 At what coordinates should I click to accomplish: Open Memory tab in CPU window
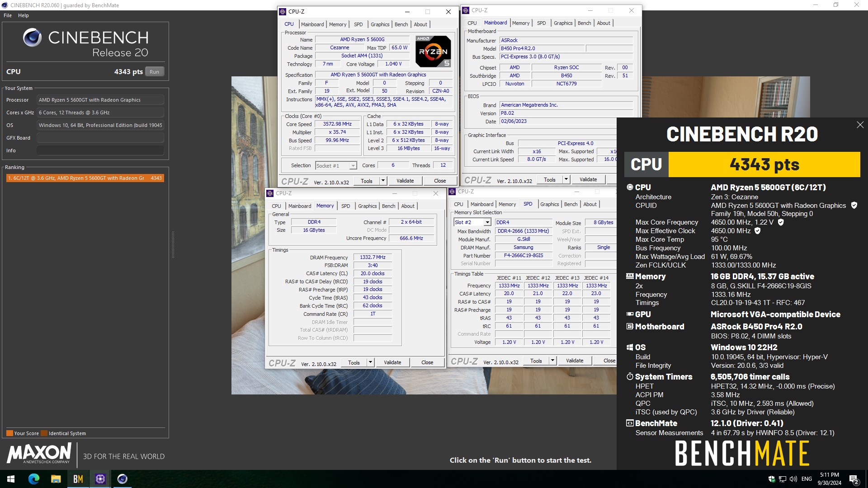pyautogui.click(x=338, y=24)
